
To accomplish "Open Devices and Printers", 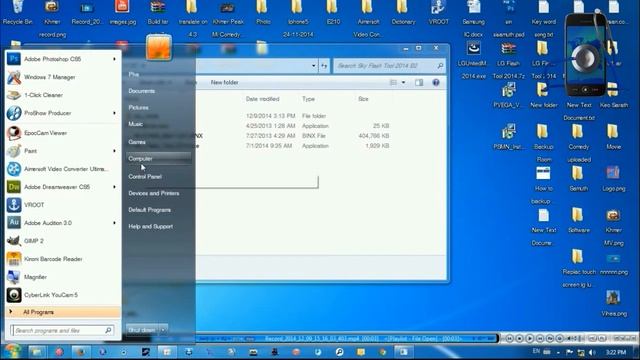I will click(x=153, y=193).
